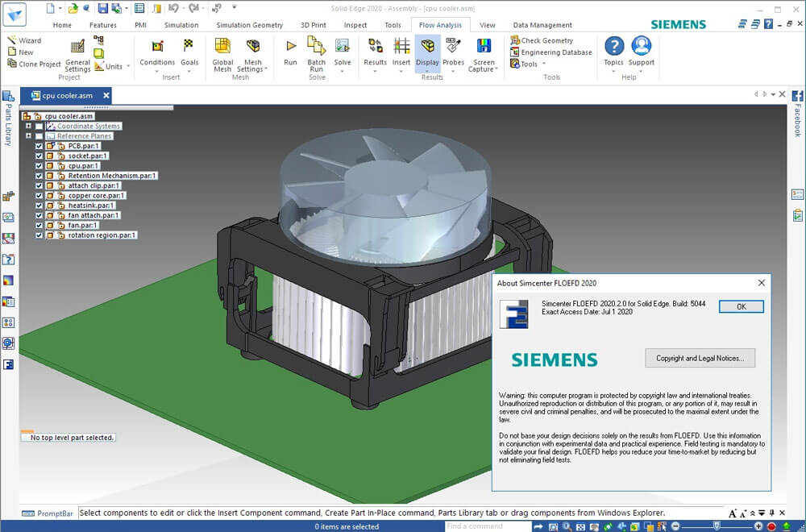Open the Units dropdown in Project group
806x532 pixels.
[113, 66]
